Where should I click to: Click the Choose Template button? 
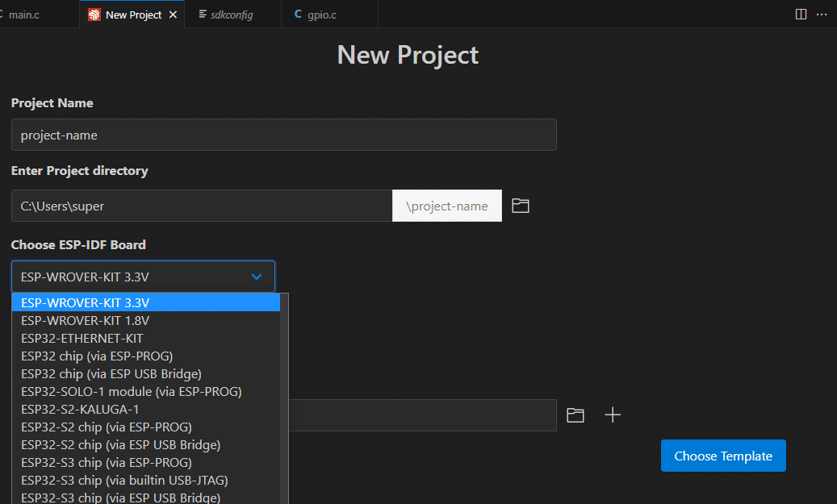point(723,456)
